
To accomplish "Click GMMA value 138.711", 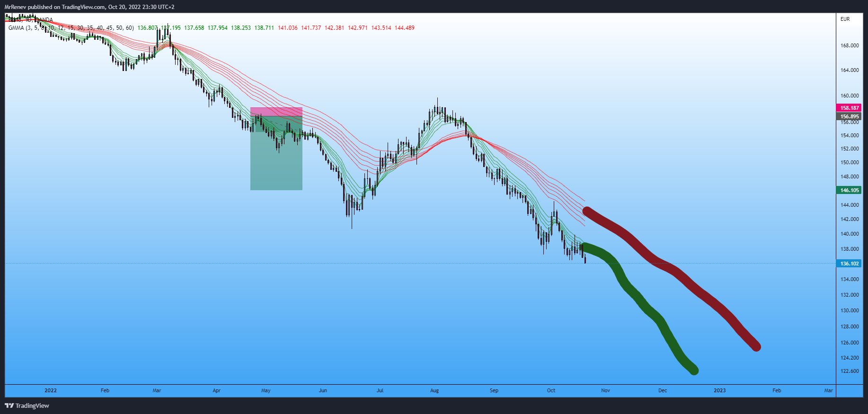I will point(264,28).
